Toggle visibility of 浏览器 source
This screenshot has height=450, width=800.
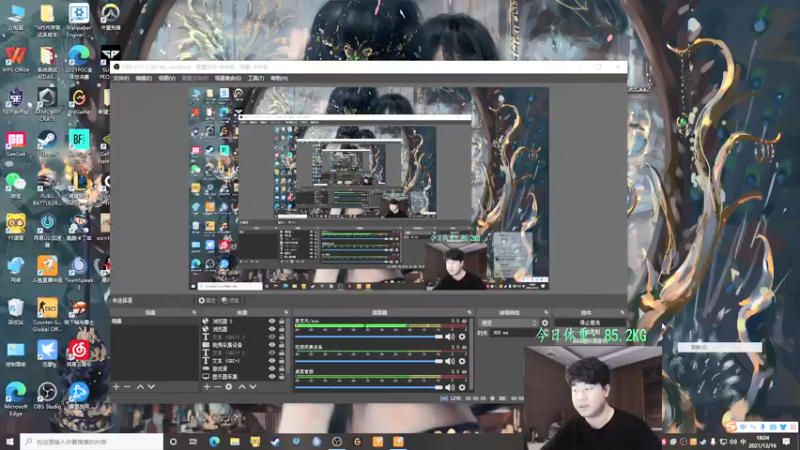272,329
